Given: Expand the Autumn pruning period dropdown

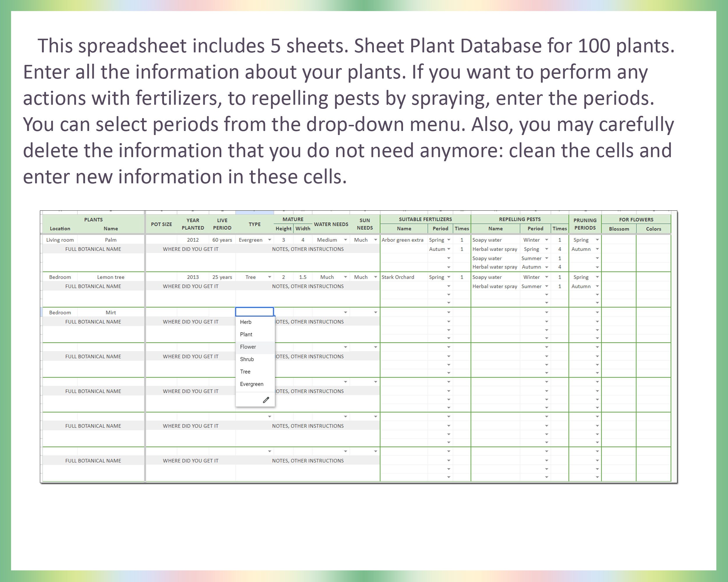Looking at the screenshot, I should [596, 249].
